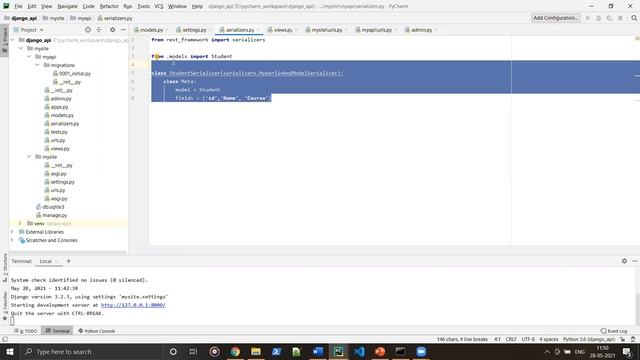Screen dimensions: 640x360
Task: Open Chrome from the taskbar
Action: pyautogui.click(x=235, y=351)
